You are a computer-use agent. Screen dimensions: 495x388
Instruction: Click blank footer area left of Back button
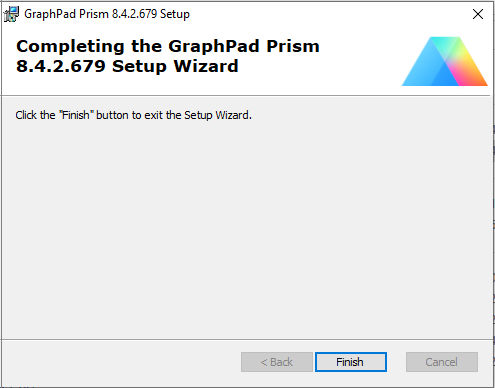point(120,362)
